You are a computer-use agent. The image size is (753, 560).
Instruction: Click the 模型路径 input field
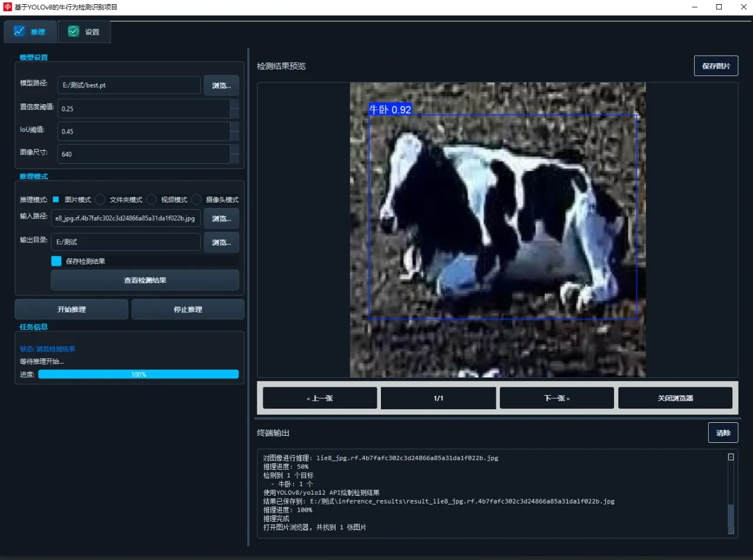tap(129, 85)
